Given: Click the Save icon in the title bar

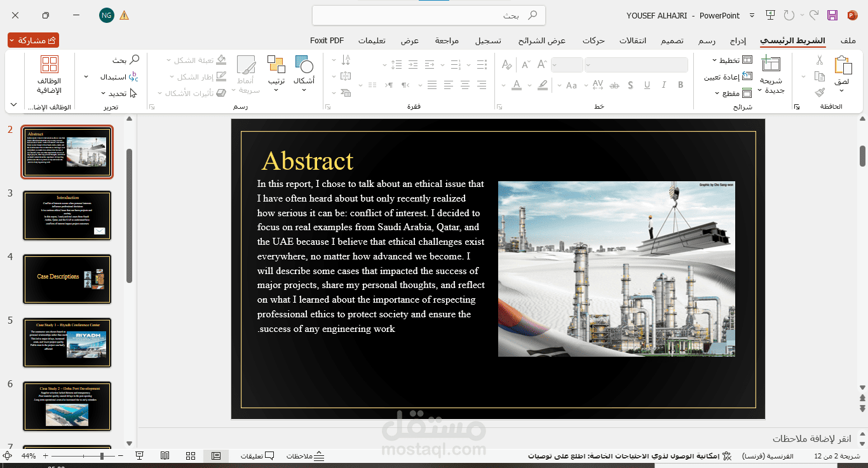Looking at the screenshot, I should click(832, 15).
